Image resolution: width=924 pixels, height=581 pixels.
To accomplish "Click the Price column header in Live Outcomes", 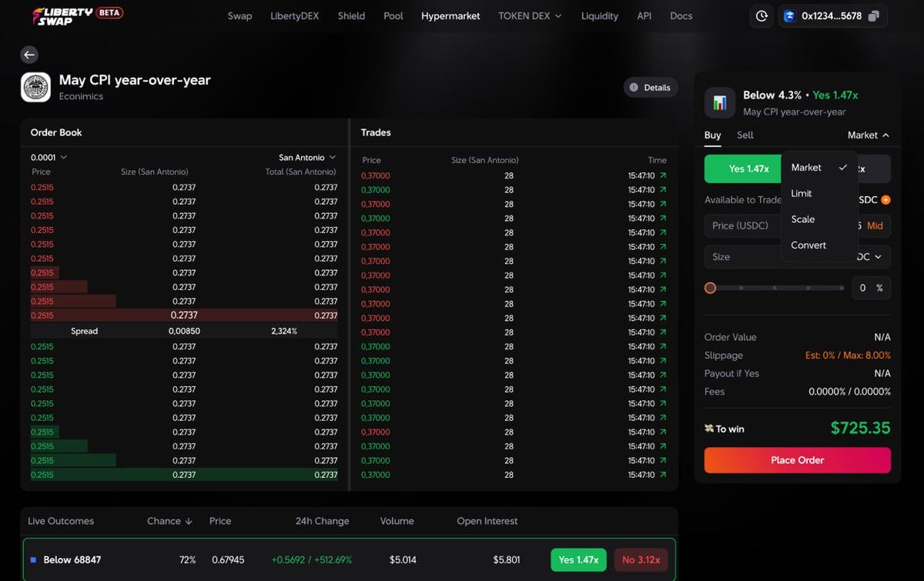I will [220, 521].
